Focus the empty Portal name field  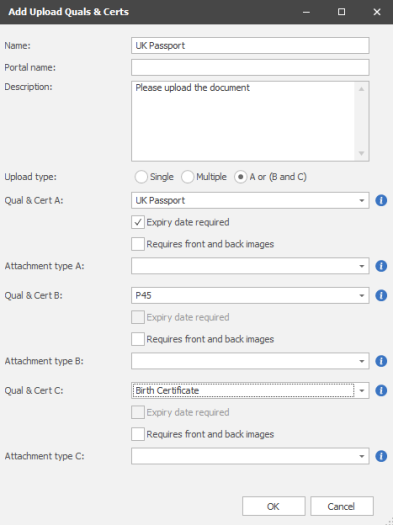pyautogui.click(x=250, y=67)
